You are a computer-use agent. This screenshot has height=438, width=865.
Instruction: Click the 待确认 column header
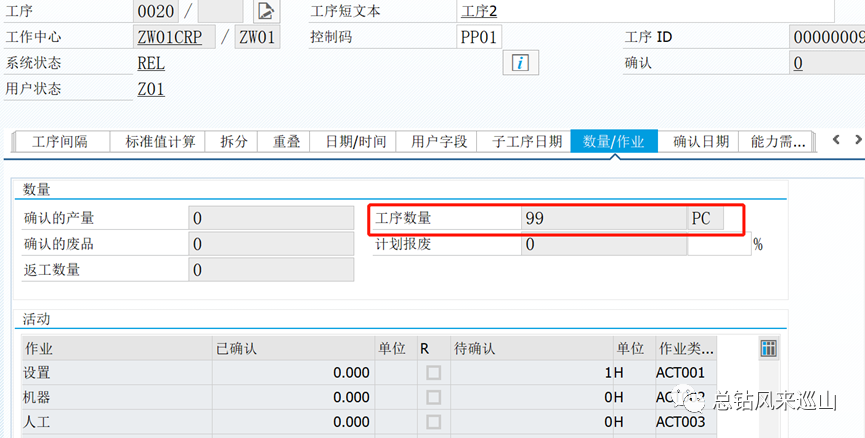pos(532,348)
